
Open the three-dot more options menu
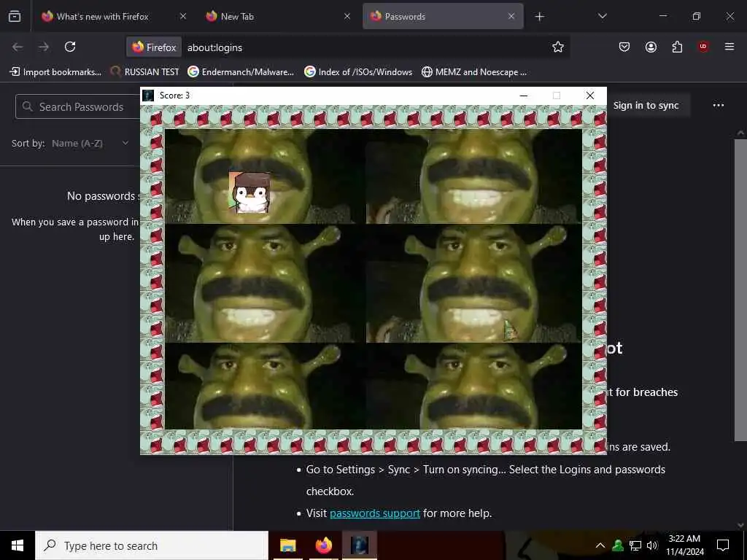point(719,105)
